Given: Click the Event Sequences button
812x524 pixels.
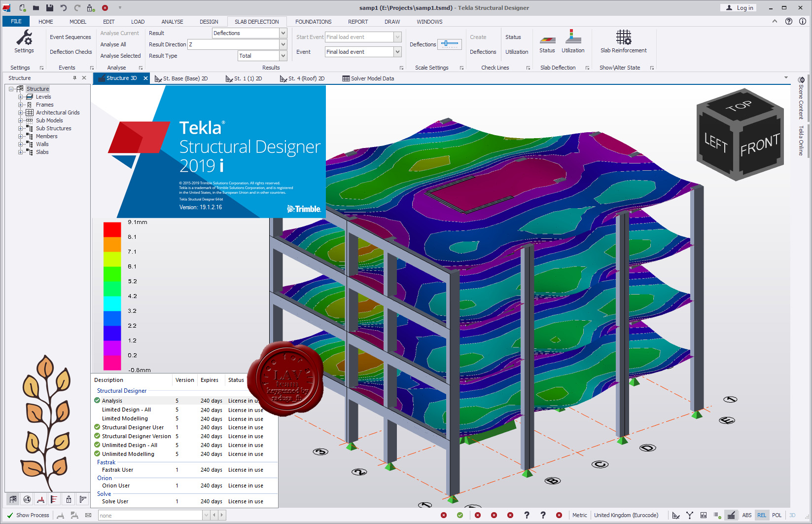Looking at the screenshot, I should [x=71, y=37].
